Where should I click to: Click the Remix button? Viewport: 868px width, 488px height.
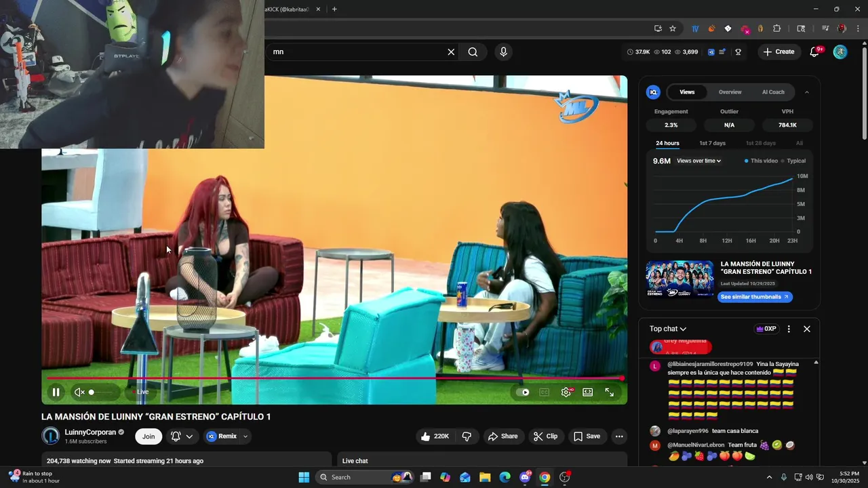tap(222, 436)
